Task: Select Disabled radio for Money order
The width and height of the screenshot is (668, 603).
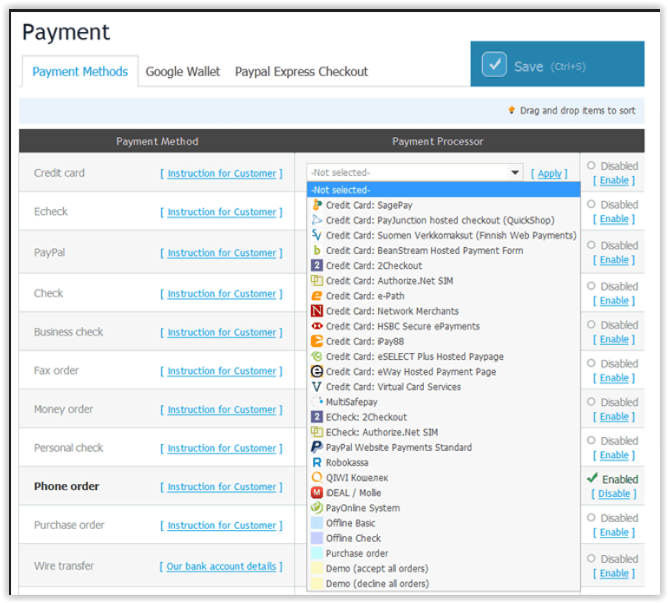Action: point(591,401)
